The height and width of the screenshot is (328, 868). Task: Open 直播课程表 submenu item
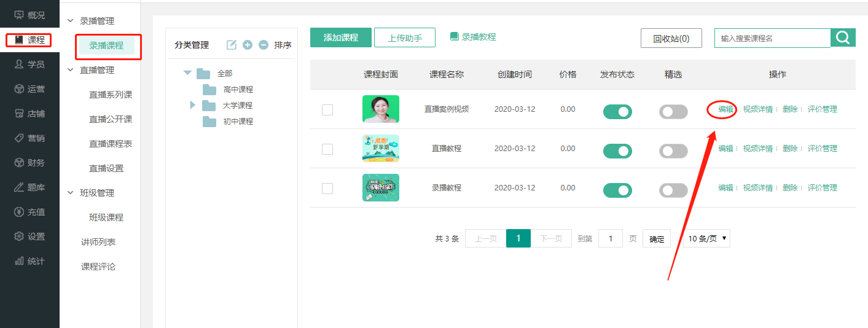point(111,144)
